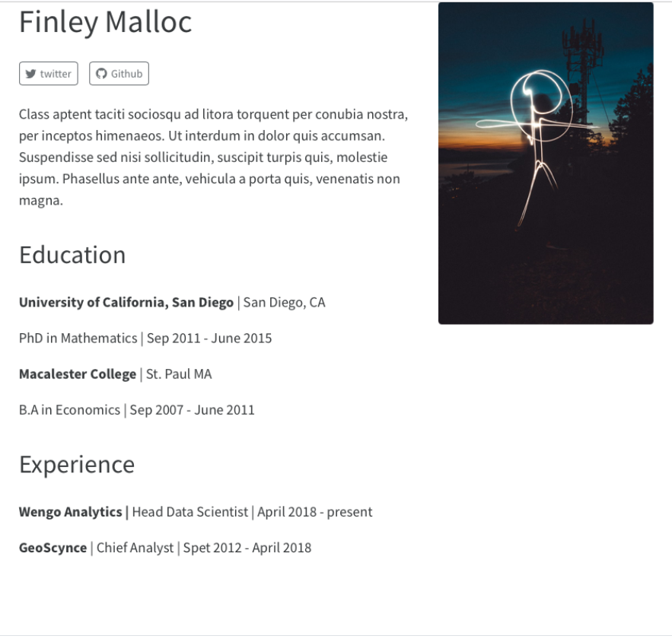Click the bio paragraph starting "Class aptent"
The image size is (672, 639).
pyautogui.click(x=213, y=157)
